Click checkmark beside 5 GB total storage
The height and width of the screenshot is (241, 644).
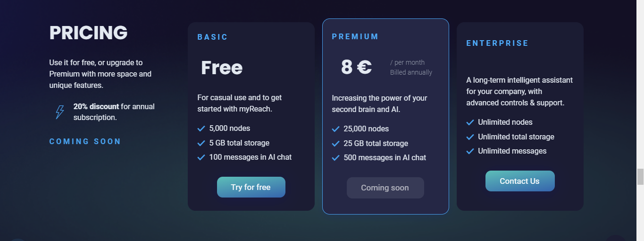201,143
